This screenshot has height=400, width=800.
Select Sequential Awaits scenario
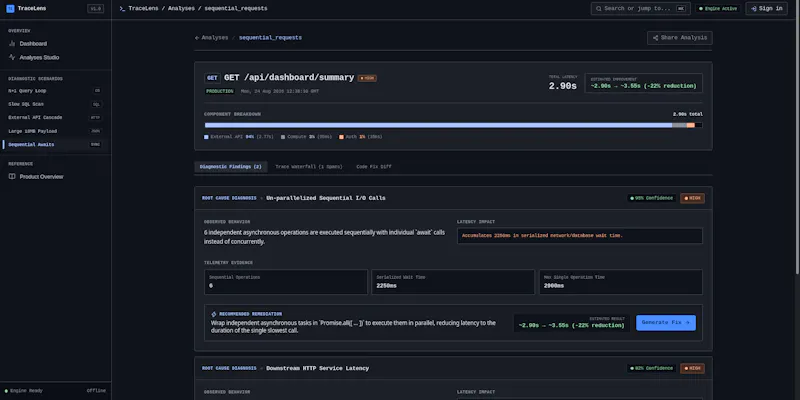[x=55, y=144]
